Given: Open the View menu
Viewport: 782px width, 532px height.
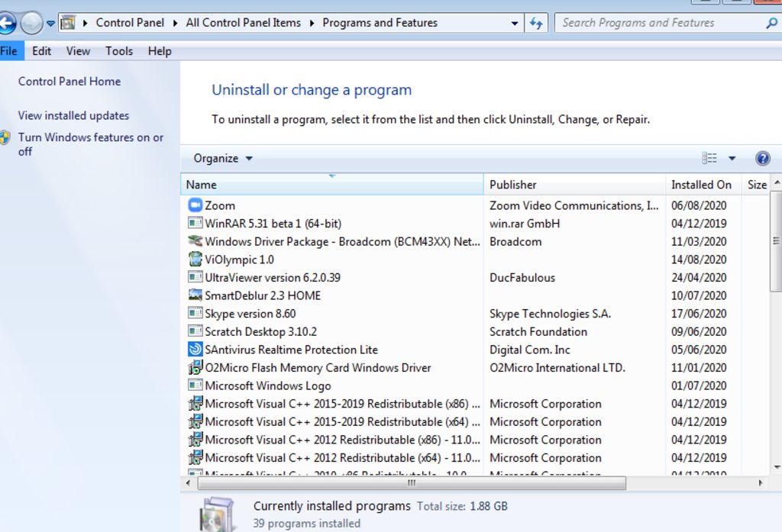Looking at the screenshot, I should (79, 51).
